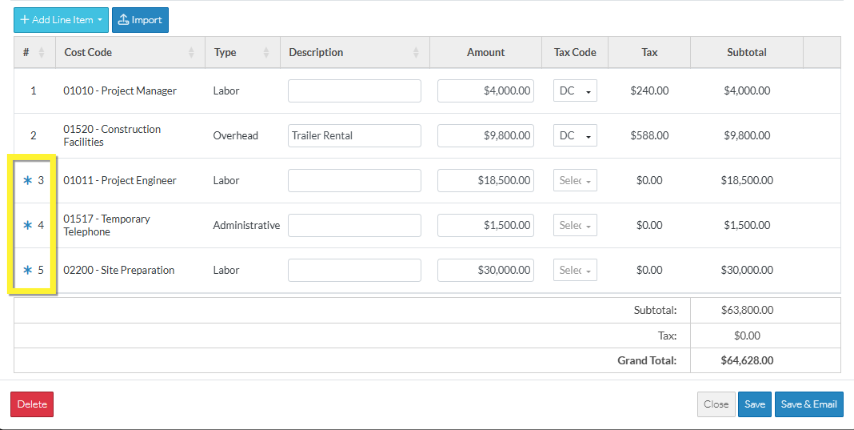854x430 pixels.
Task: Sort by Description column arrows
Action: [x=416, y=53]
